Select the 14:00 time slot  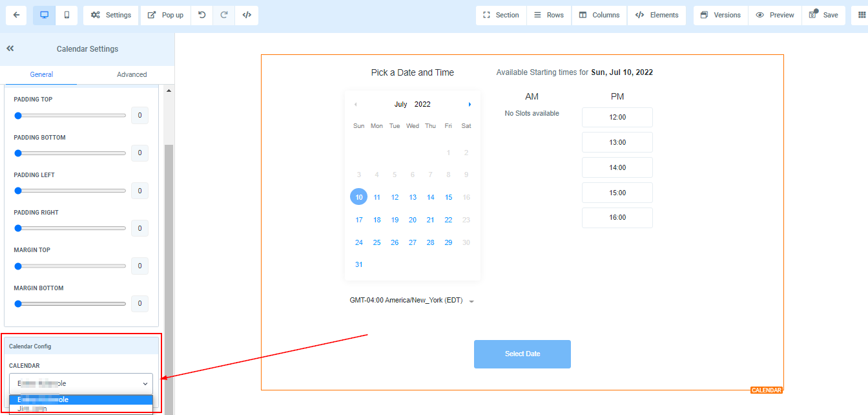point(617,167)
